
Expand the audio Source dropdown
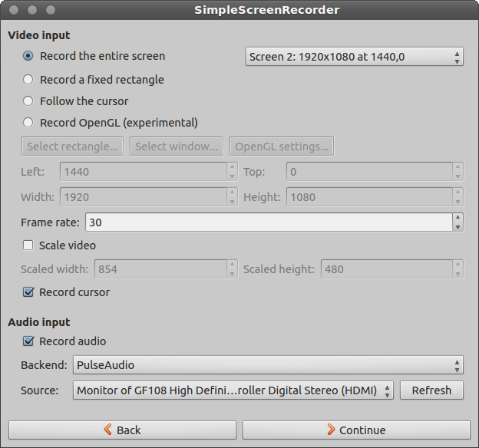[233, 390]
